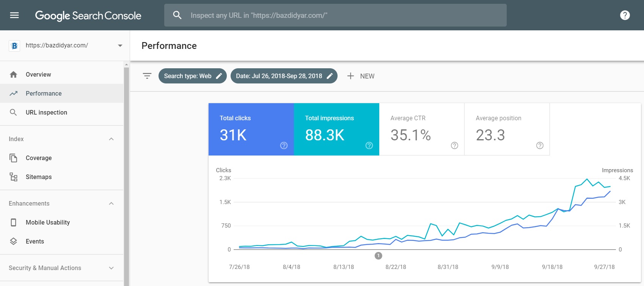
Task: Click the Google Search Console logo
Action: pos(88,16)
